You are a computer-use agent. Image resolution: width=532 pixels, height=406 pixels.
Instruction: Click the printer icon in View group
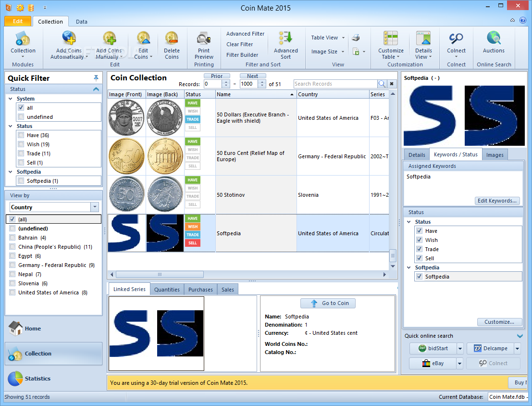pos(356,38)
